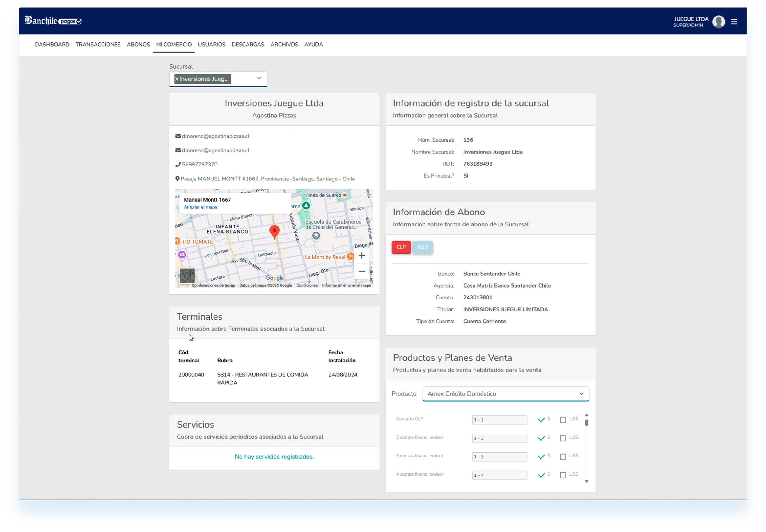The image size is (766, 532).
Task: Select the USD currency button
Action: 422,247
